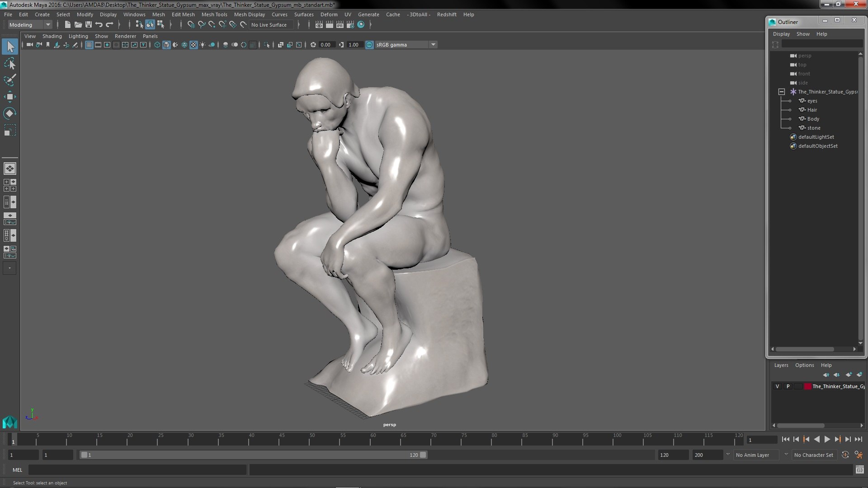
Task: Enable snap to curves
Action: [202, 25]
